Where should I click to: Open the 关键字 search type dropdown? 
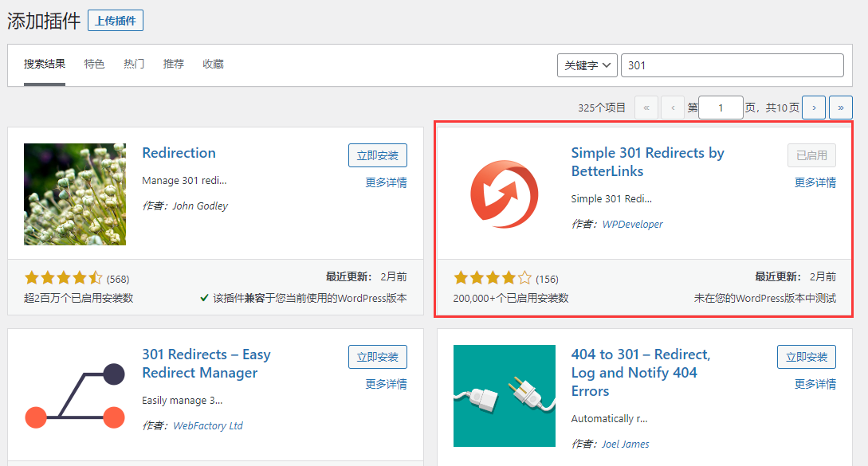click(x=587, y=65)
